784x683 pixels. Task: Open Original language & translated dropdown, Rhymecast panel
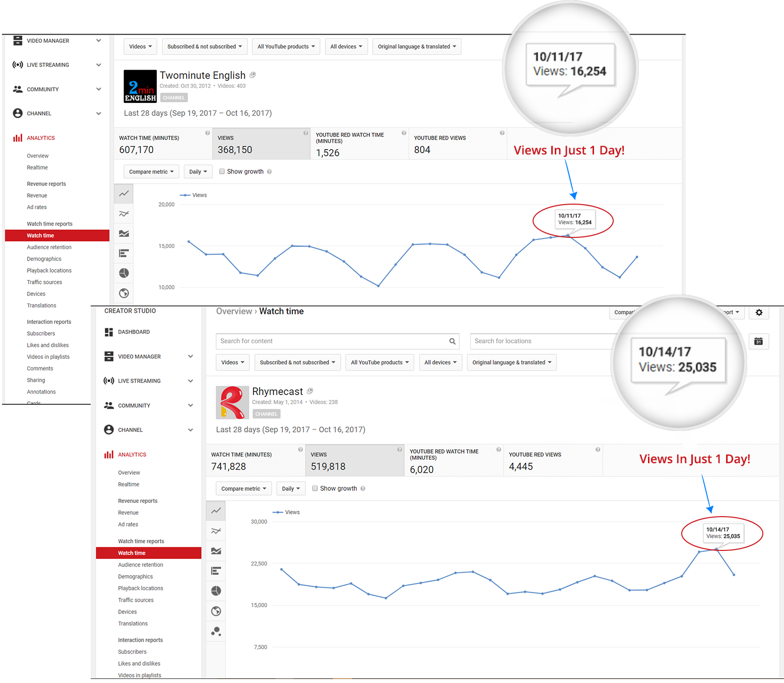[x=512, y=362]
